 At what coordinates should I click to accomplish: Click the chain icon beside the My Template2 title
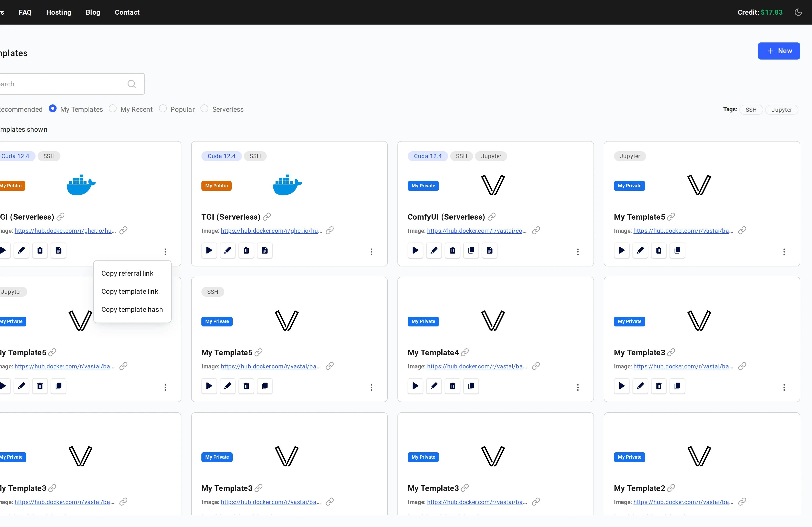point(671,488)
